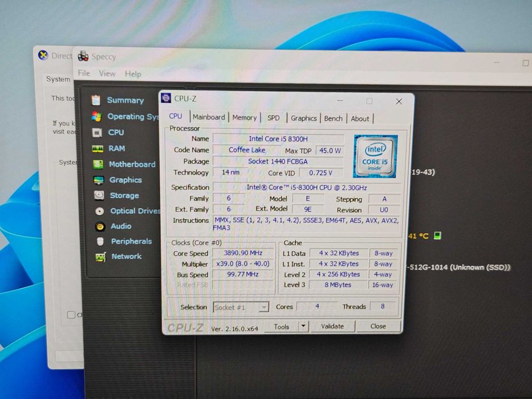Open the Storage section in Speccy
Viewport: 532px width, 399px height.
124,196
